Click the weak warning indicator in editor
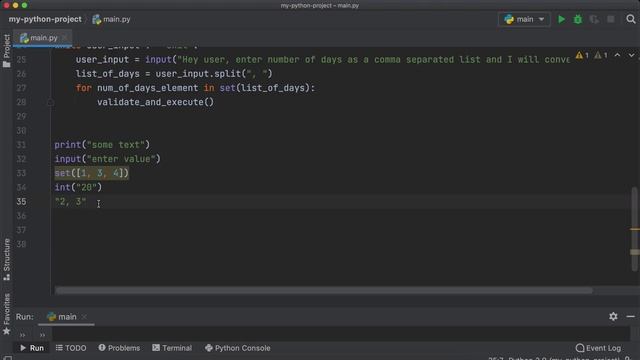This screenshot has height=360, width=640. pyautogui.click(x=601, y=55)
